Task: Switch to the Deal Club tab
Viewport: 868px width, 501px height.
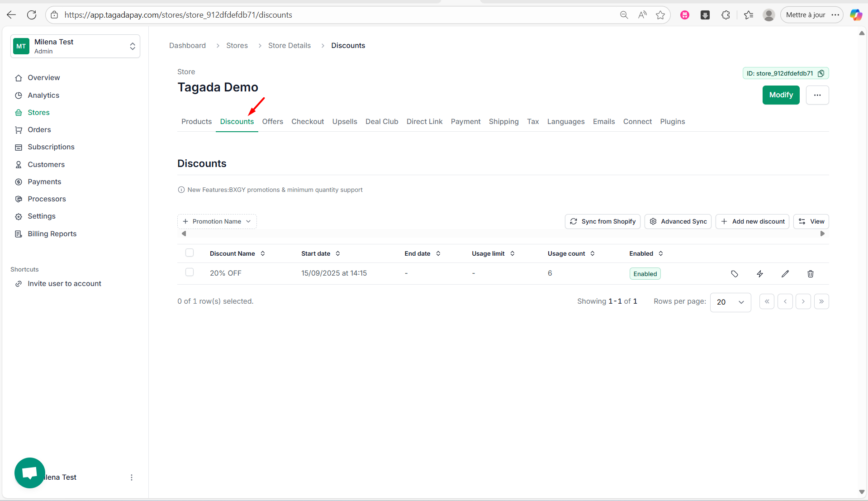Action: pos(382,121)
